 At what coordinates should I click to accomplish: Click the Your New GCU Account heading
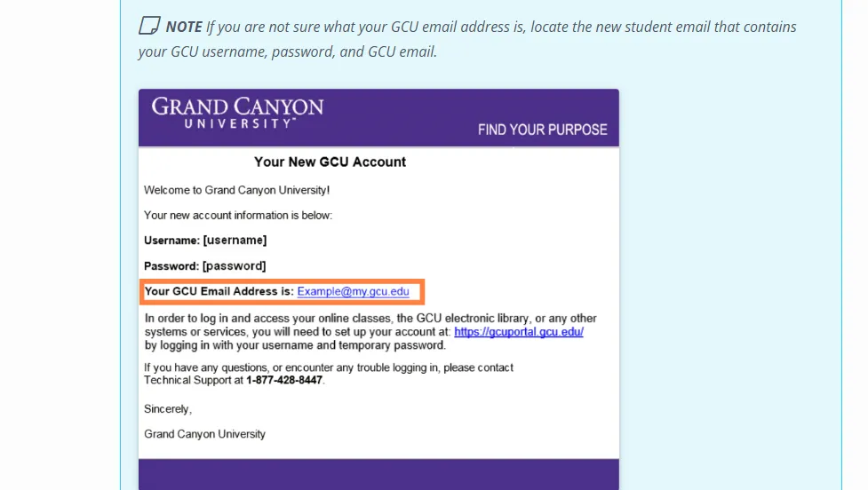point(330,162)
